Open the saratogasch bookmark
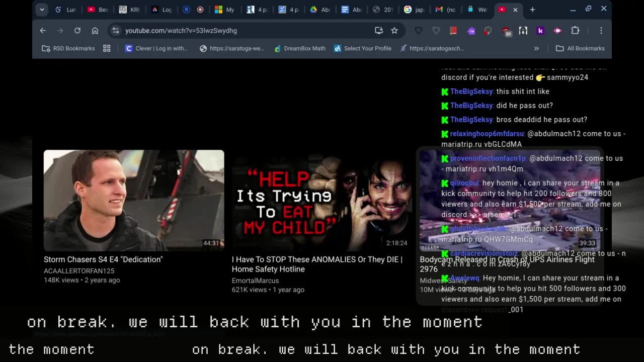The width and height of the screenshot is (644, 362). click(432, 48)
